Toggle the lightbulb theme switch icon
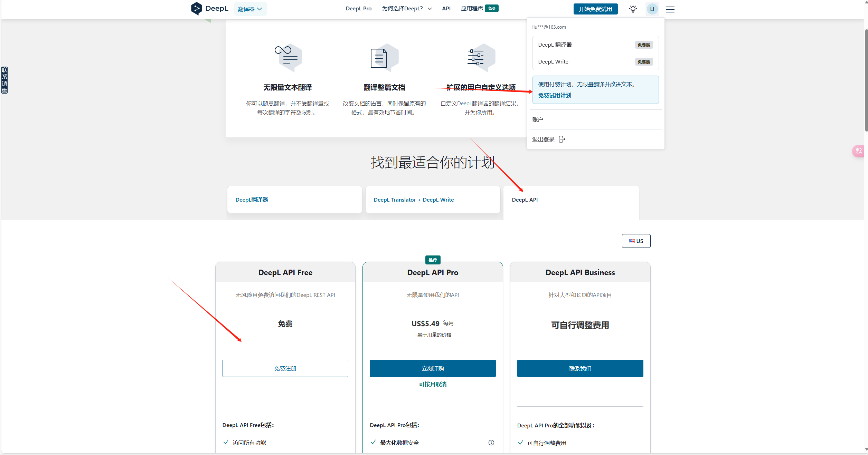868x455 pixels. (x=633, y=9)
